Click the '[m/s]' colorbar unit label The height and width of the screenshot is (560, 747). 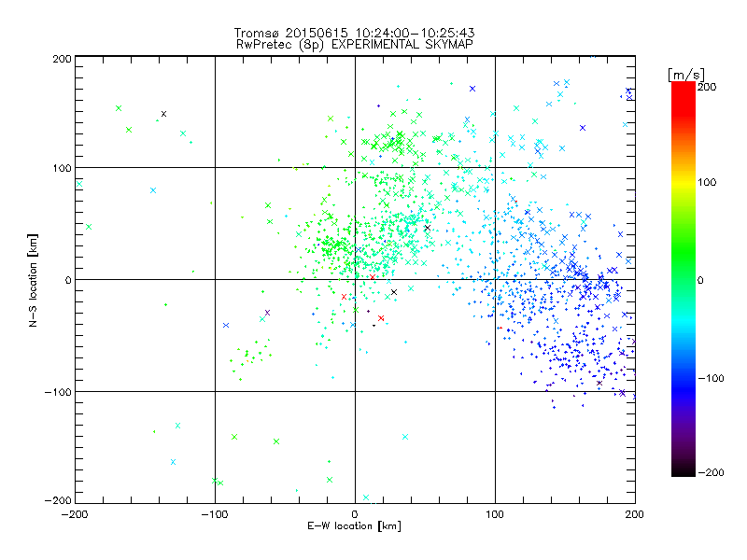[x=686, y=75]
